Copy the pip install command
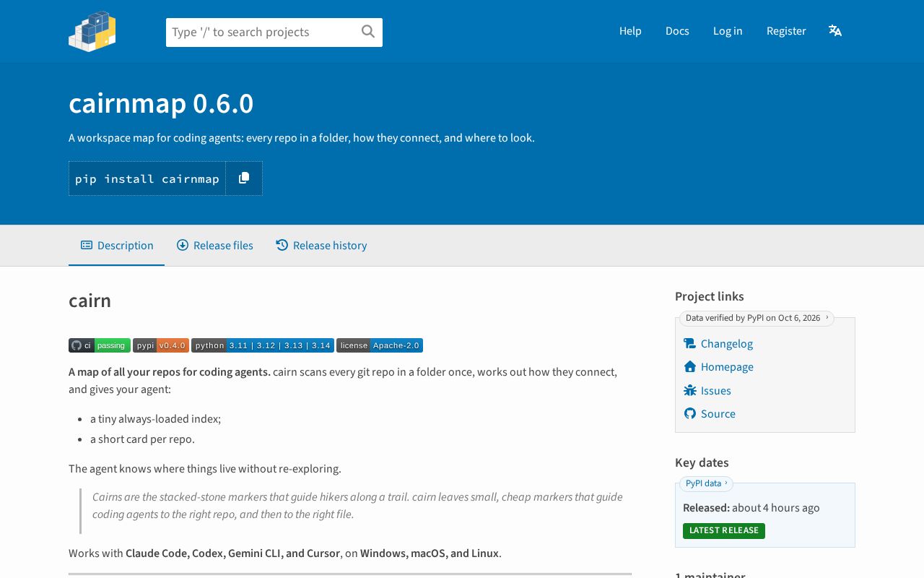 tap(244, 178)
